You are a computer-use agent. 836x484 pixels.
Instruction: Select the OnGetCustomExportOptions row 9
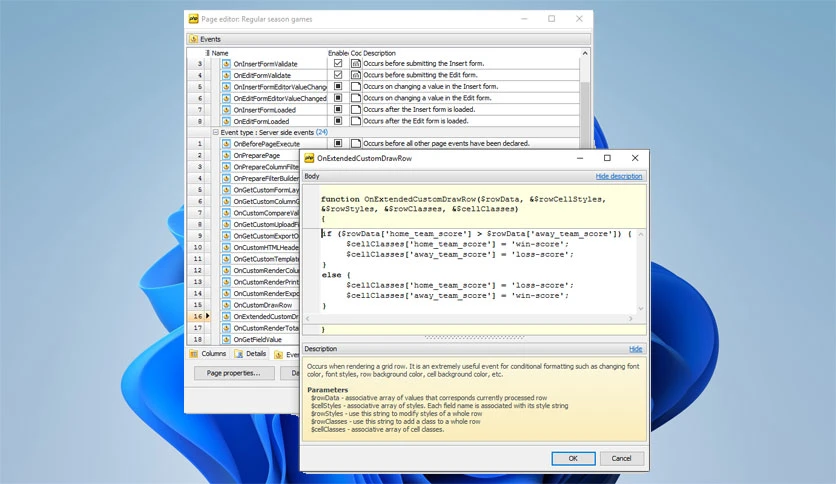[243, 236]
